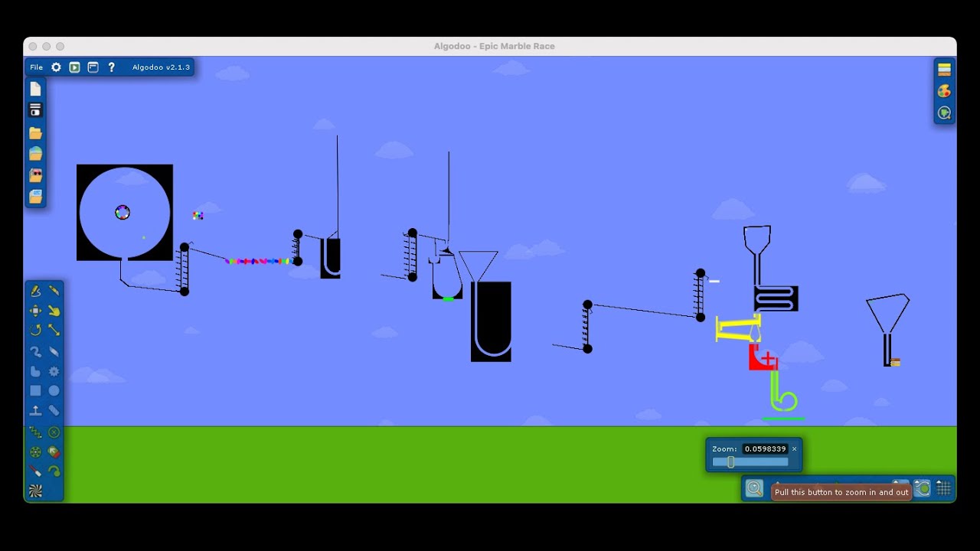Open the options gear in top bar
This screenshot has width=980, height=551.
[56, 67]
